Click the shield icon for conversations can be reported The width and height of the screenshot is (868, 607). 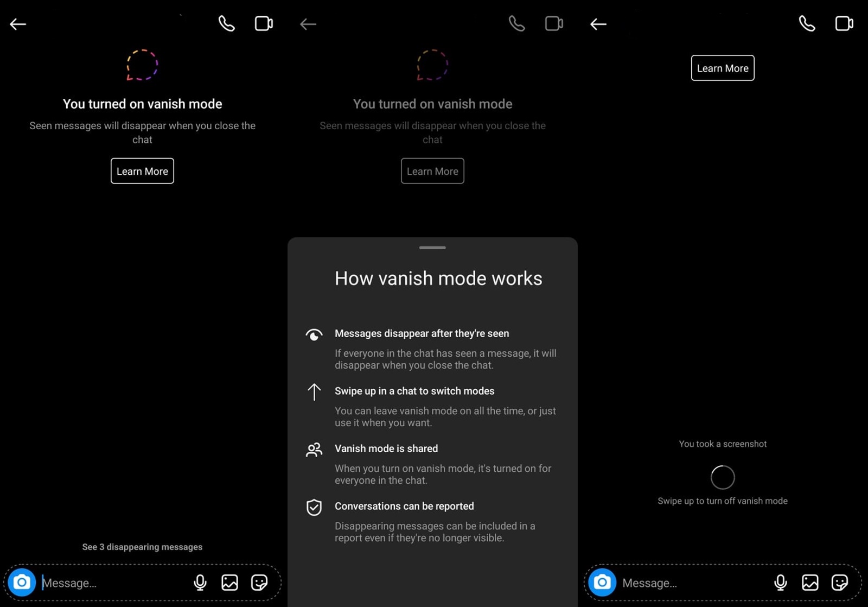tap(314, 508)
